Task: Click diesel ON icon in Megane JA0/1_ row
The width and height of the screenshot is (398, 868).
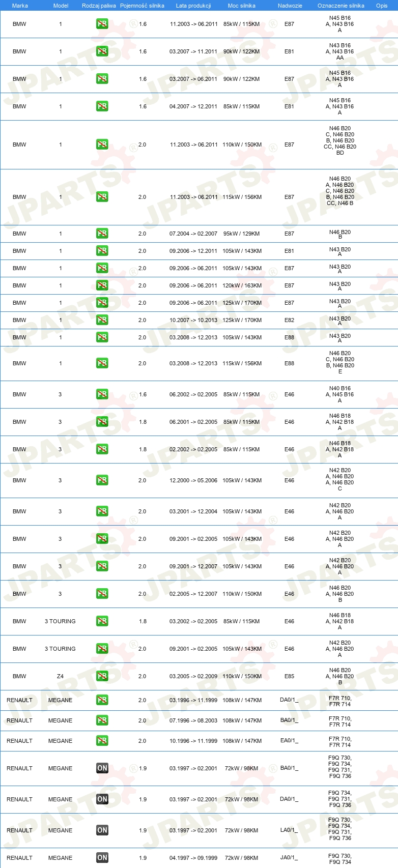Action: [102, 858]
